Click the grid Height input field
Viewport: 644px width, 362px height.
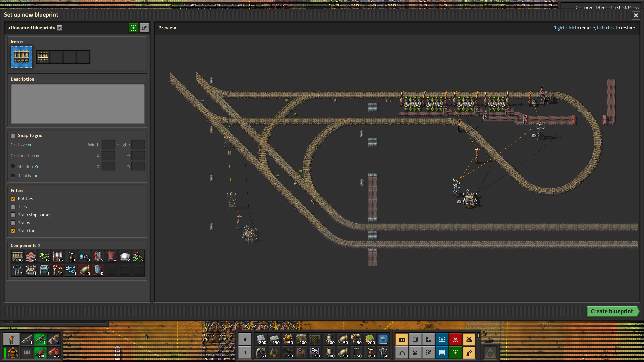[138, 145]
